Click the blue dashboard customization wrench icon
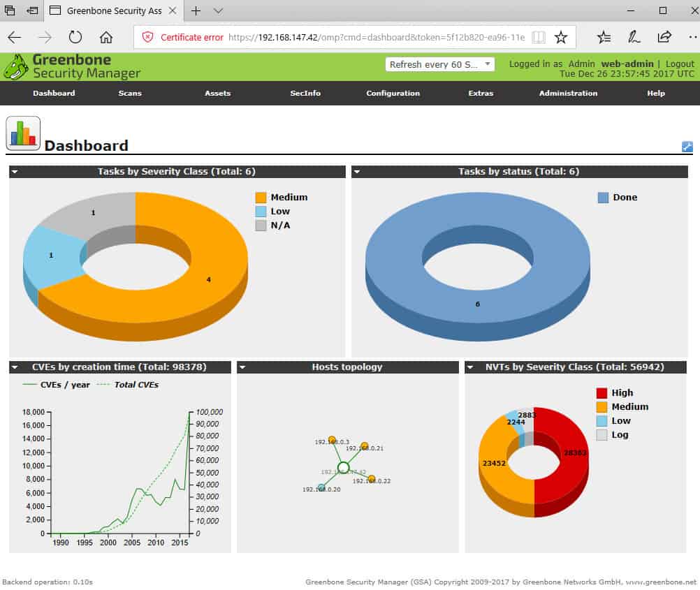This screenshot has width=700, height=590. pos(687,147)
